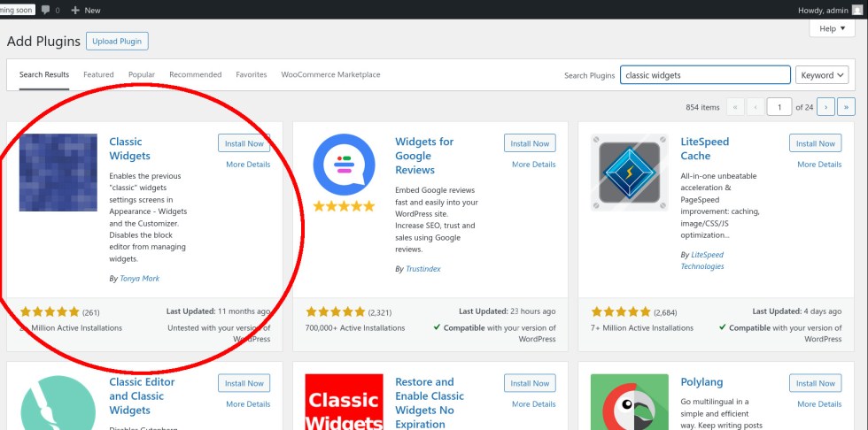Open the Widgets for Google Reviews title link
This screenshot has width=868, height=430.
(x=424, y=156)
